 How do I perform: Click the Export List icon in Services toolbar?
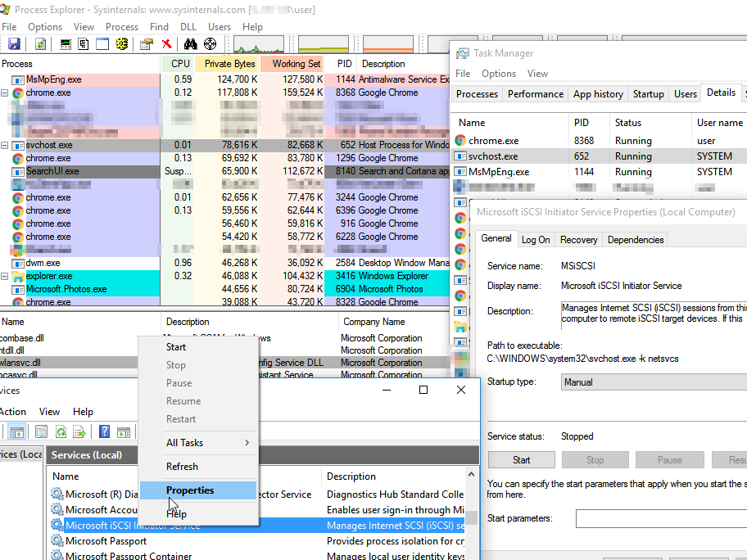point(79,432)
